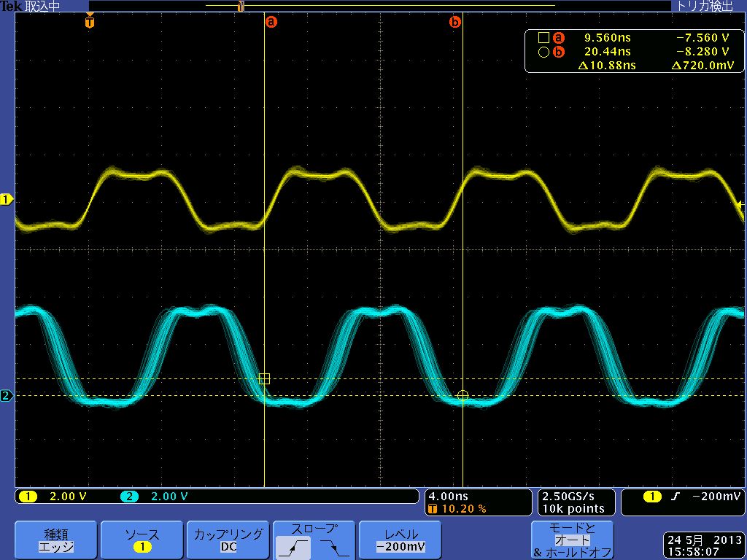The height and width of the screenshot is (560, 747).
Task: Click the circle cursor b symbol in readout
Action: (543, 52)
